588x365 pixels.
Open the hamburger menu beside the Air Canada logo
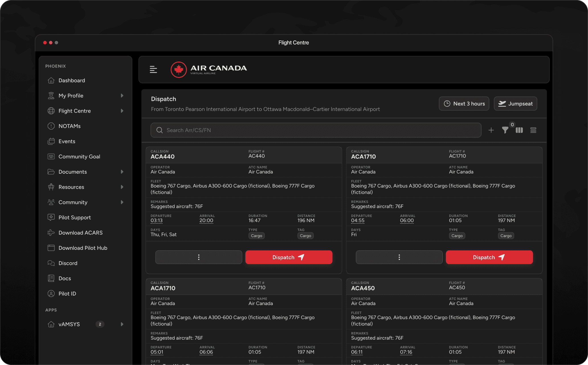click(153, 69)
